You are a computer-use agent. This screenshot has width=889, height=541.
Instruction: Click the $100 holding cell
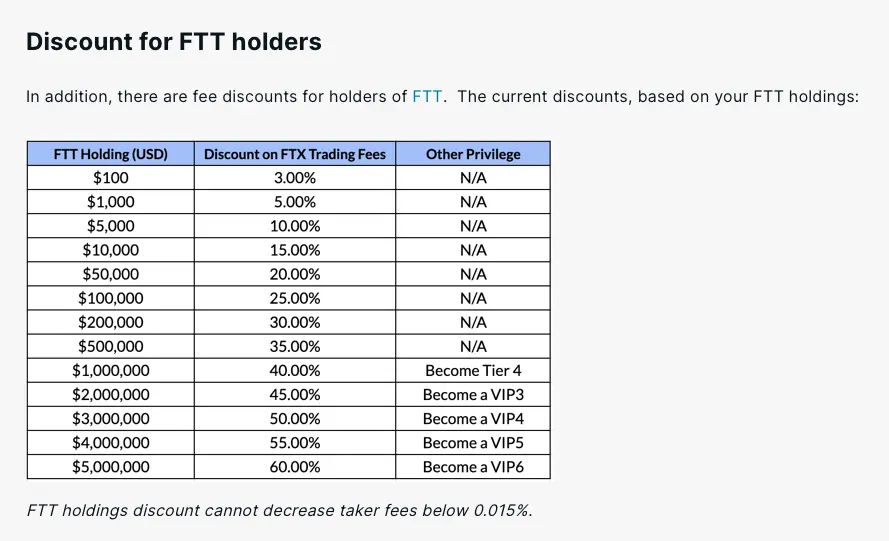pyautogui.click(x=110, y=178)
